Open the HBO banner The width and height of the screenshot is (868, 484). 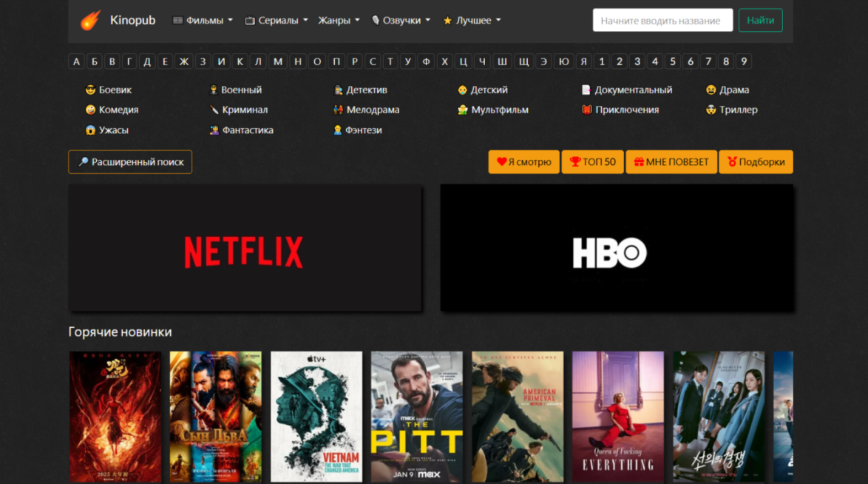coord(617,248)
